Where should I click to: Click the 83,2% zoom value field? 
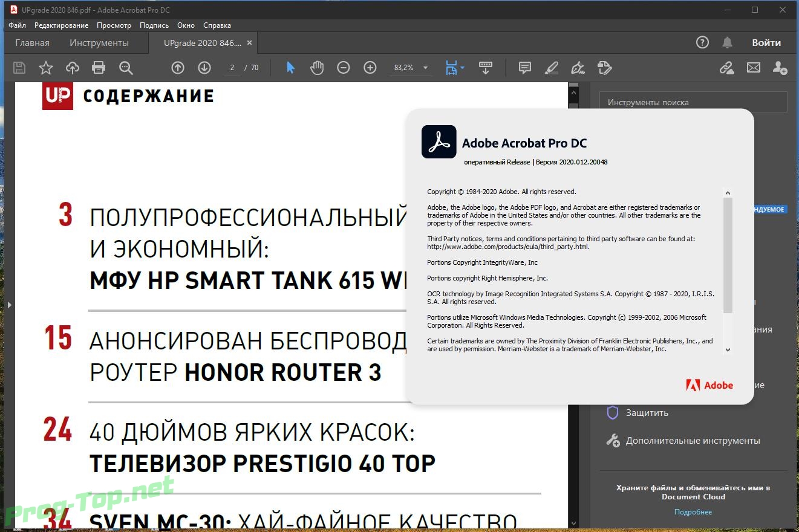click(x=404, y=68)
